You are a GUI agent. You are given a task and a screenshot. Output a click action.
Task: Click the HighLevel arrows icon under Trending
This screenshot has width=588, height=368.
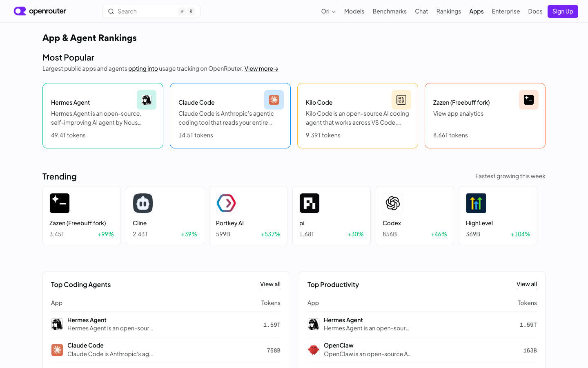pos(476,203)
